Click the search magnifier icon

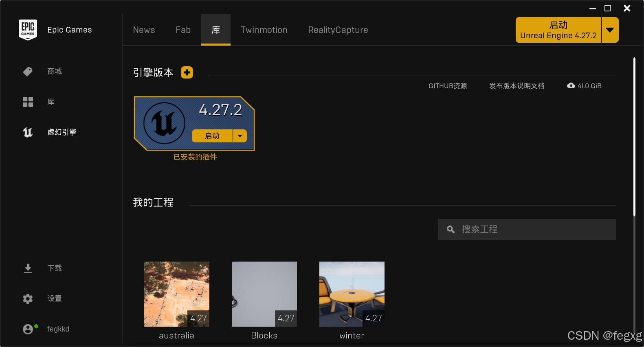click(x=451, y=229)
